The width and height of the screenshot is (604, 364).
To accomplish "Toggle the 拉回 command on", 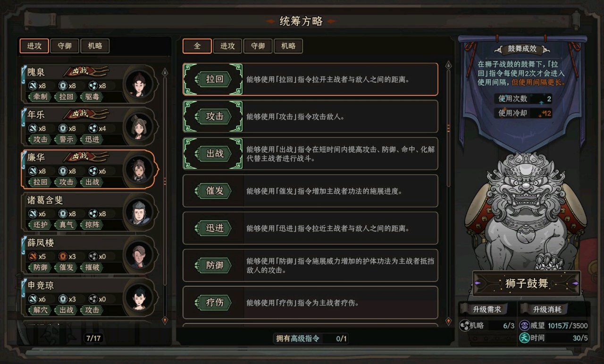I will tap(213, 79).
